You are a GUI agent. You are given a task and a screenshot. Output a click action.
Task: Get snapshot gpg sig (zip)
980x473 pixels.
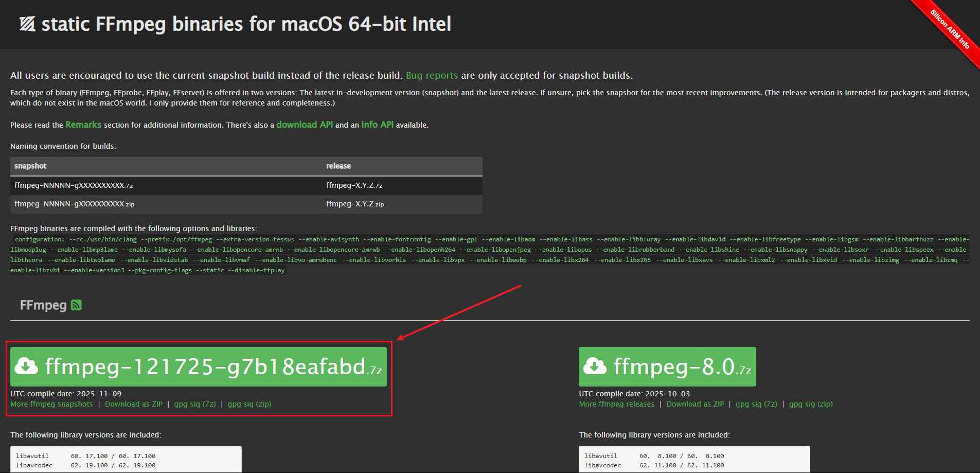point(250,404)
